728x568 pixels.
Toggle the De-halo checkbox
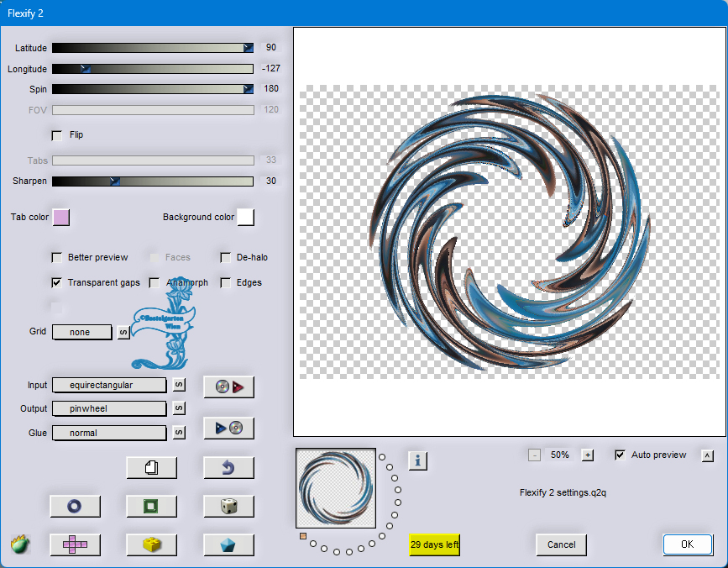(226, 258)
